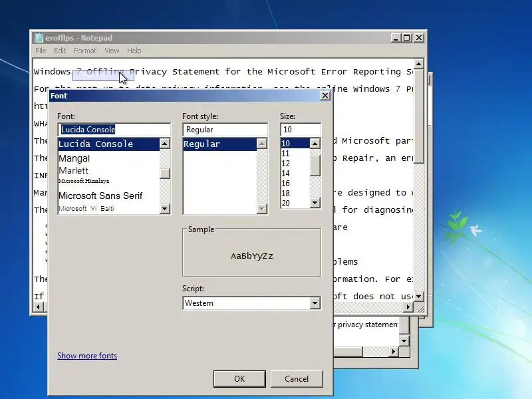Click the Size input field
This screenshot has width=532, height=399.
coord(301,130)
